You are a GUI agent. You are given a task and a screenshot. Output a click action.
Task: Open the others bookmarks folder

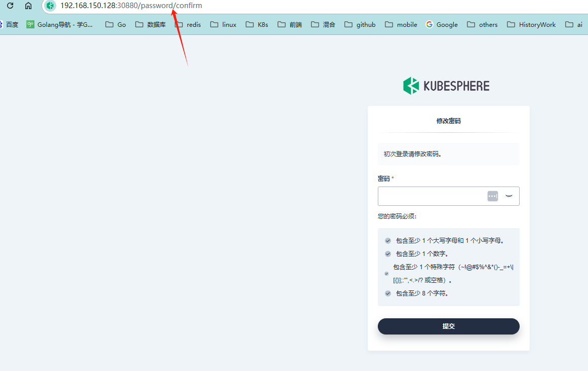tap(482, 24)
